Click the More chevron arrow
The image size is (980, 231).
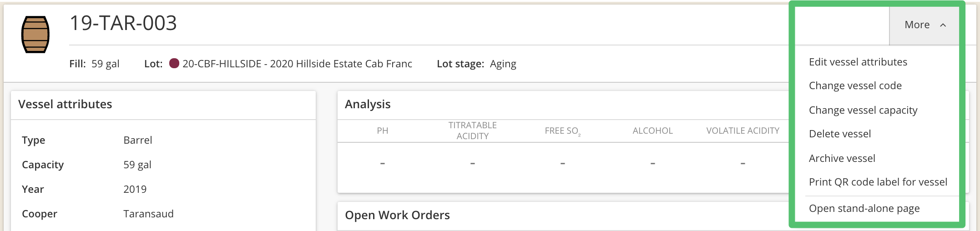943,25
